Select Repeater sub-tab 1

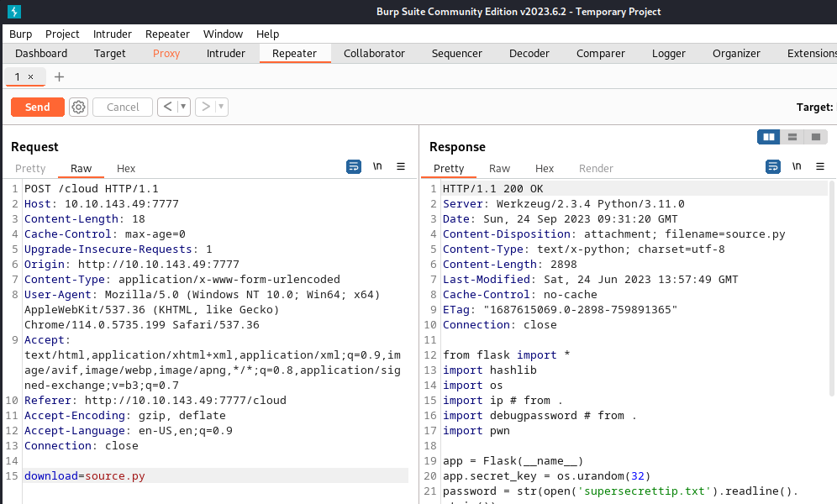tap(18, 76)
